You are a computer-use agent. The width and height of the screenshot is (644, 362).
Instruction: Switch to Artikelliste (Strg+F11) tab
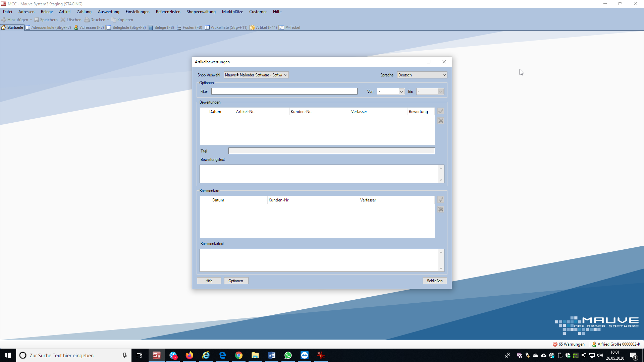pos(226,27)
